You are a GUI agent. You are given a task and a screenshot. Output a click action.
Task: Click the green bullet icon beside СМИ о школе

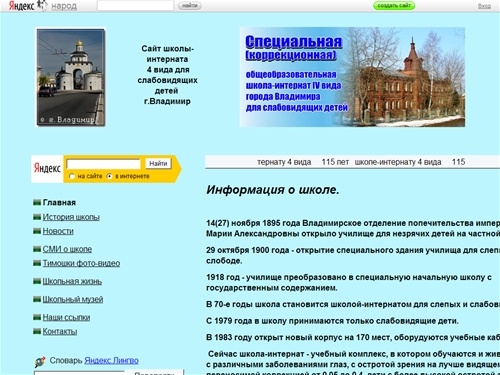click(x=37, y=249)
